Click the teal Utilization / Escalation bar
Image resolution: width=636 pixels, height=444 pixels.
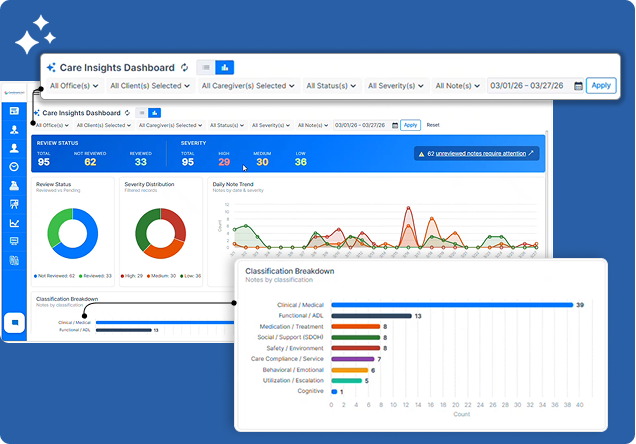click(346, 380)
